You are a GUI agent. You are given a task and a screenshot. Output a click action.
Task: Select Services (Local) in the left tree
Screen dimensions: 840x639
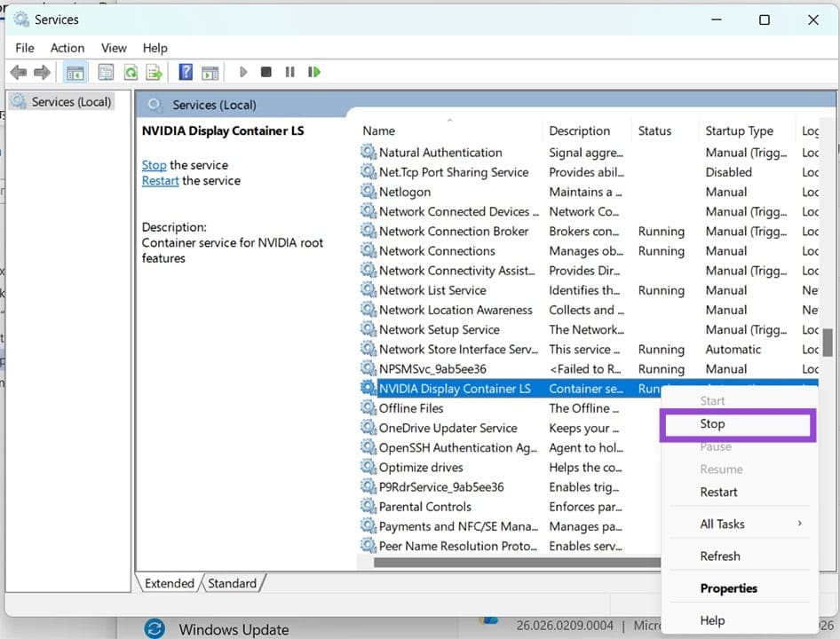point(70,102)
